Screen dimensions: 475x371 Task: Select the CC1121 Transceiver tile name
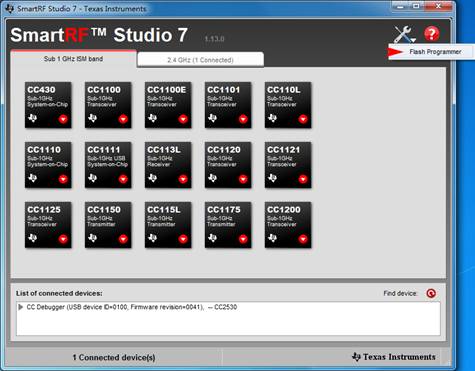(284, 150)
